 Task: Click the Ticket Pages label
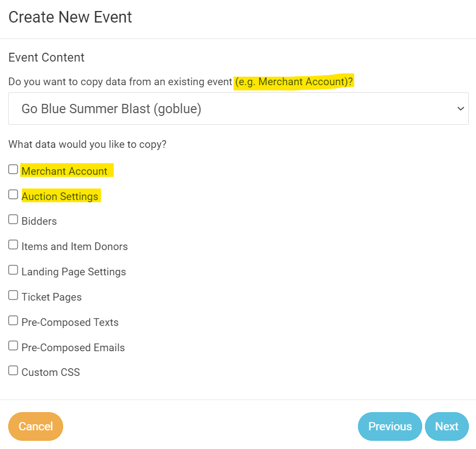pos(52,297)
